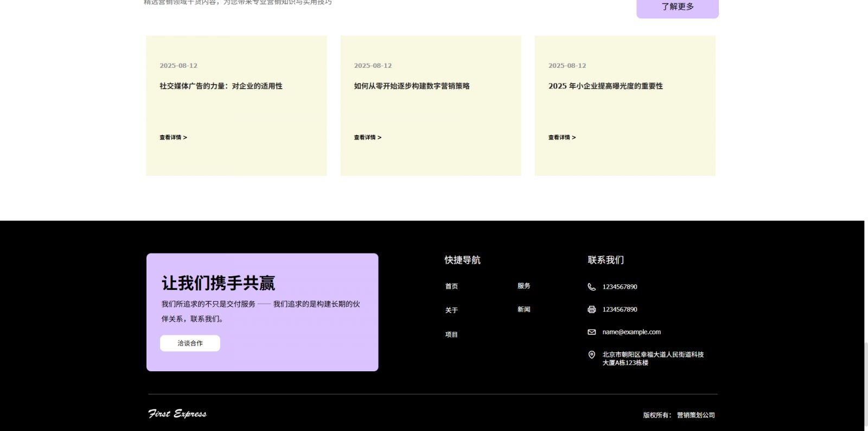The width and height of the screenshot is (868, 431).
Task: Go to 关于 in footer navigation
Action: (451, 310)
